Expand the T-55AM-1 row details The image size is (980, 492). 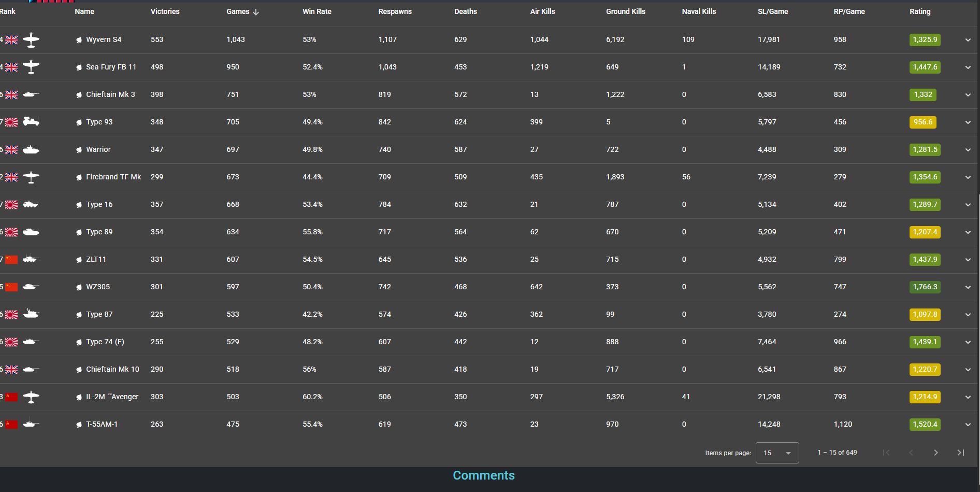pos(968,425)
